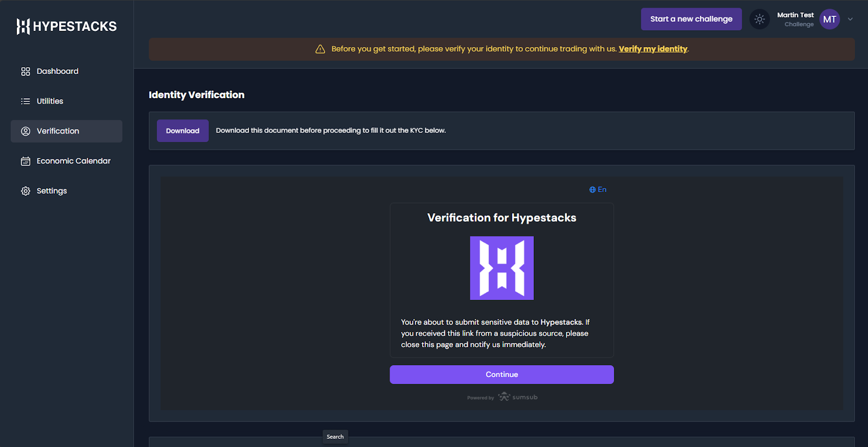Click the Utilities list icon

point(25,101)
